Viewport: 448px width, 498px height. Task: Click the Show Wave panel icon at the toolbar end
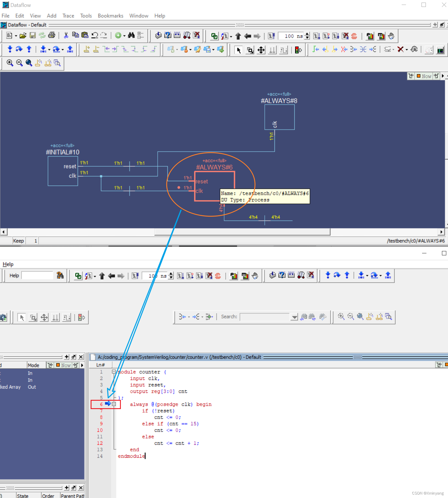click(440, 50)
